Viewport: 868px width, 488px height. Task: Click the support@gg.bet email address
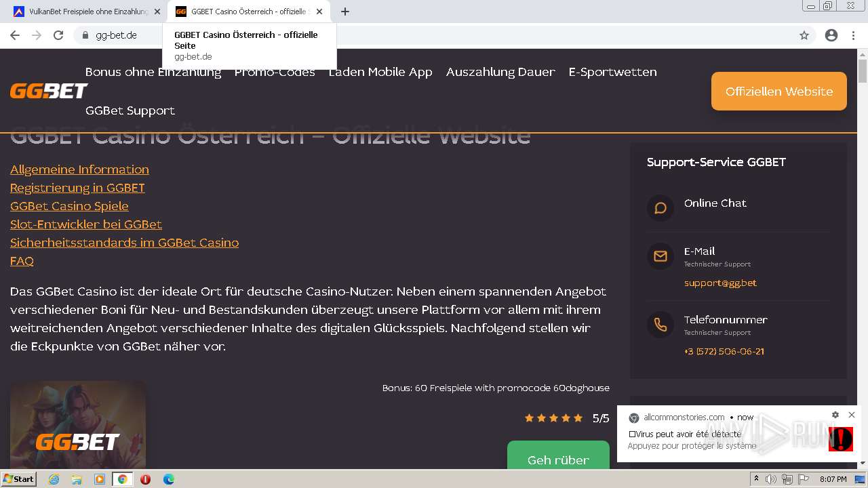(x=720, y=283)
